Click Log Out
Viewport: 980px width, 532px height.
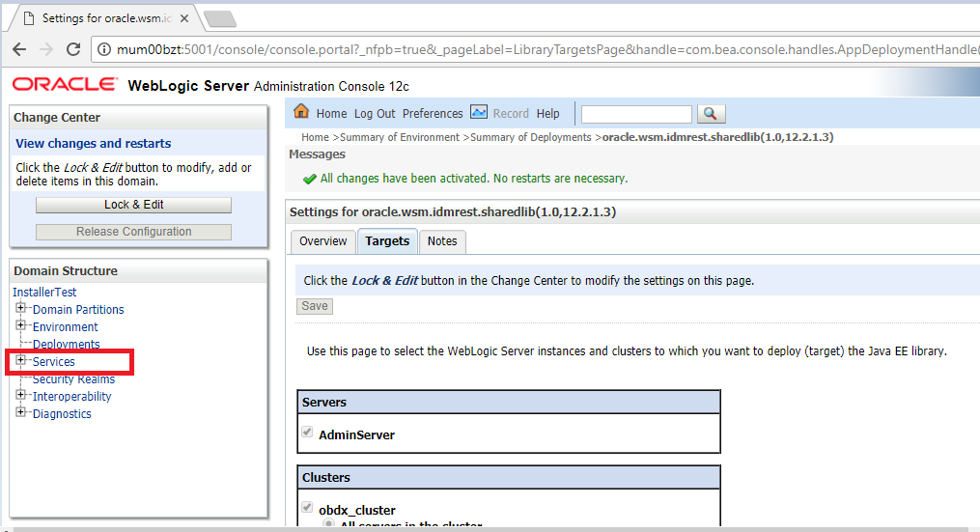tap(375, 114)
